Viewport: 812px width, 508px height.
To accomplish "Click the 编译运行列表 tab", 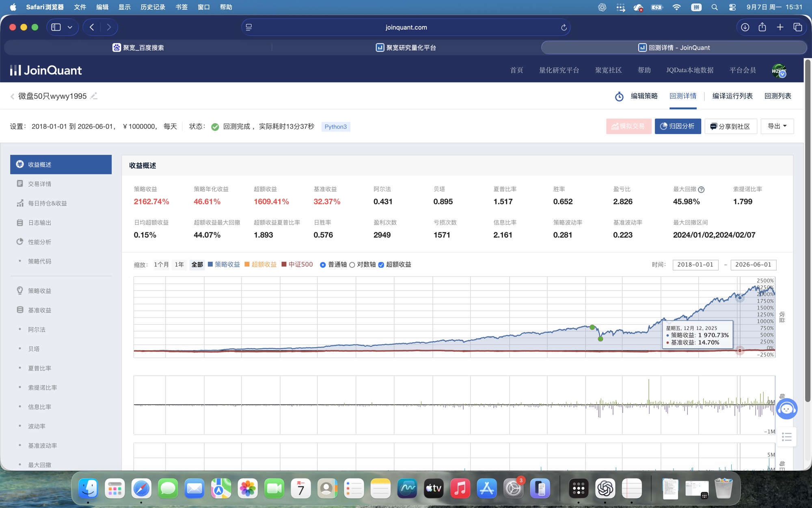I will coord(732,96).
